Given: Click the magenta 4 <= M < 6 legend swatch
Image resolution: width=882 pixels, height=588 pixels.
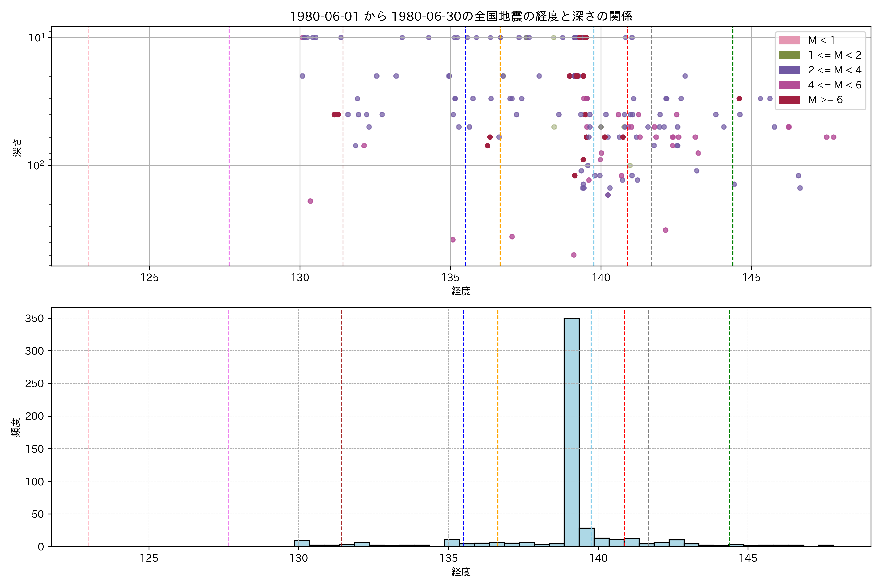Looking at the screenshot, I should pyautogui.click(x=789, y=85).
